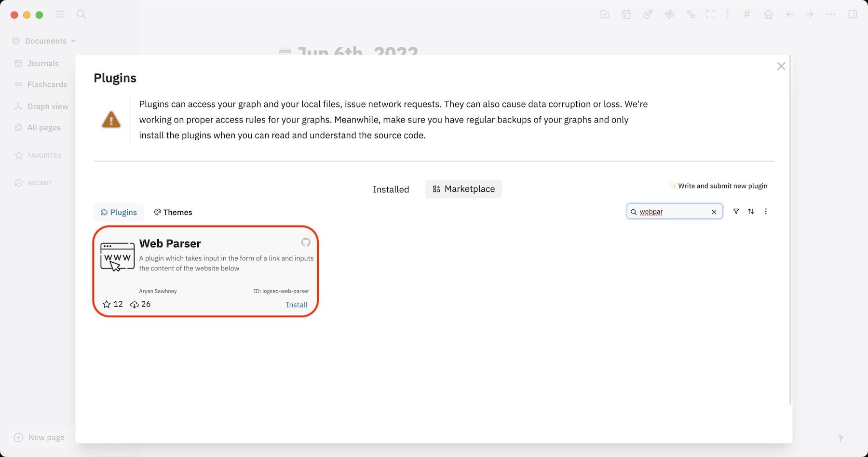
Task: Toggle the right sidebar panel icon
Action: pos(853,14)
